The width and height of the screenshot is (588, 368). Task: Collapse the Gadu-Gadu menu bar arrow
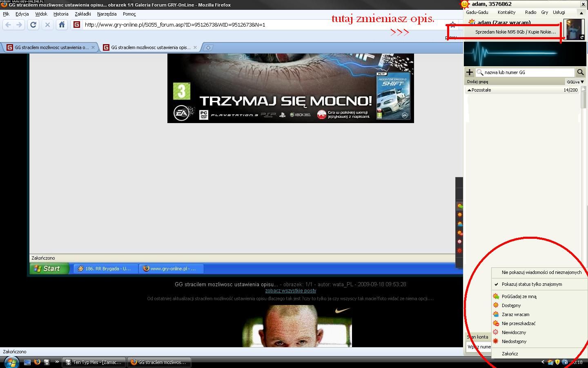point(581,13)
